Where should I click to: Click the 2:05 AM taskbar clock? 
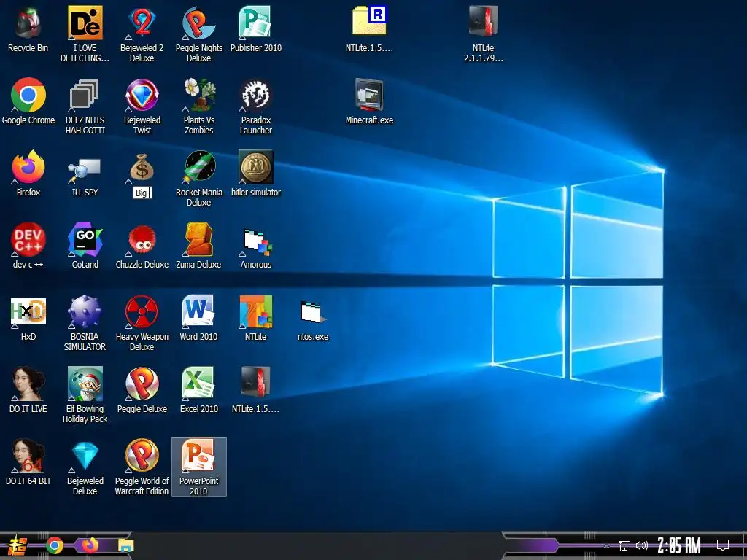tap(678, 545)
